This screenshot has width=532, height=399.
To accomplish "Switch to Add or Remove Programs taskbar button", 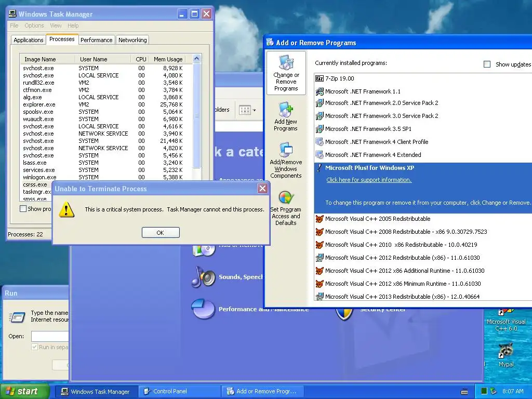I will point(262,391).
